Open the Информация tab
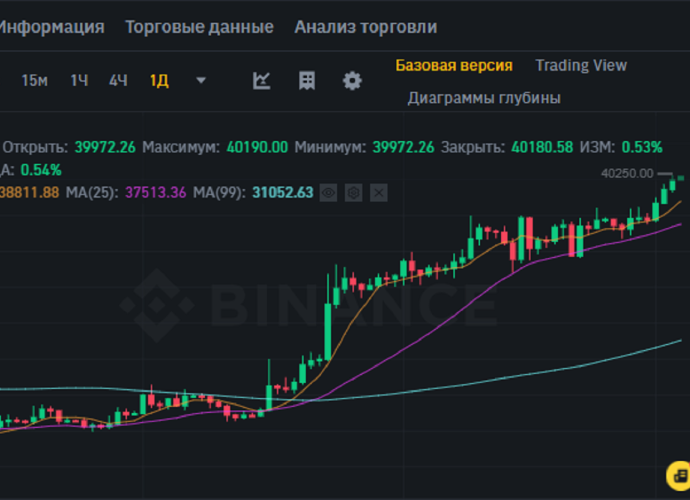This screenshot has height=500, width=690. click(x=50, y=27)
